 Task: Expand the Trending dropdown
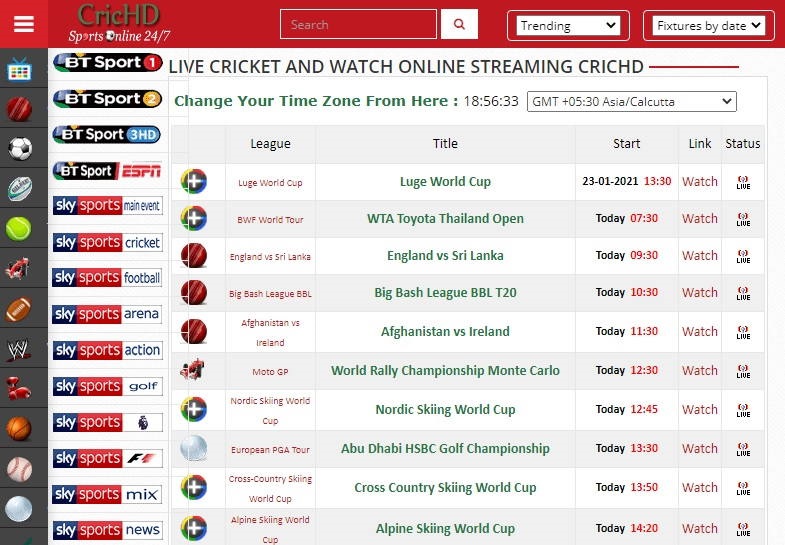568,26
